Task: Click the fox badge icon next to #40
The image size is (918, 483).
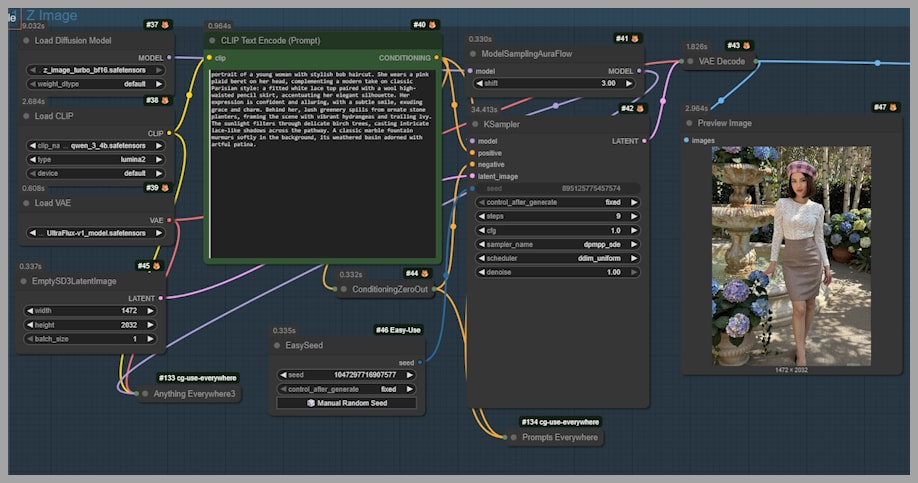Action: 432,24
